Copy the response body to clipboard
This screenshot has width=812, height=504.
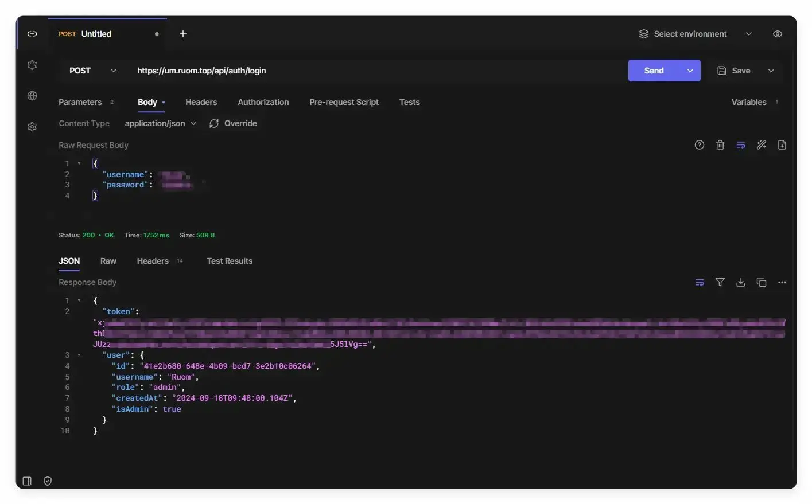761,282
